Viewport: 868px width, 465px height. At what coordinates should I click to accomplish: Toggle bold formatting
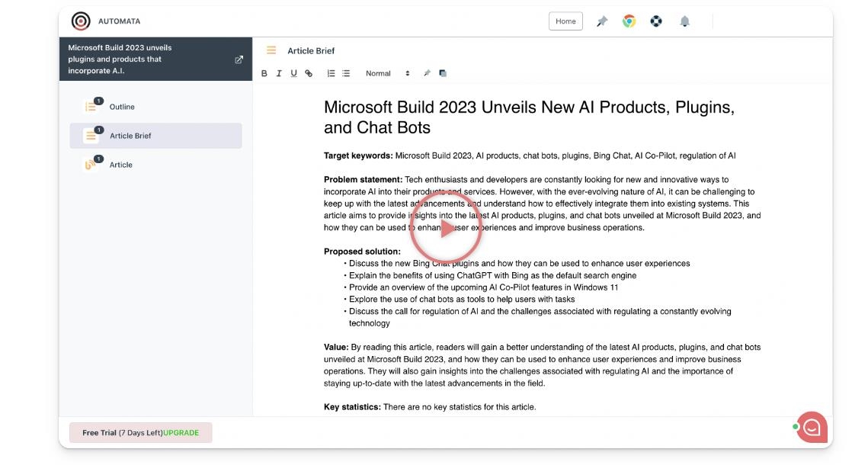(264, 73)
